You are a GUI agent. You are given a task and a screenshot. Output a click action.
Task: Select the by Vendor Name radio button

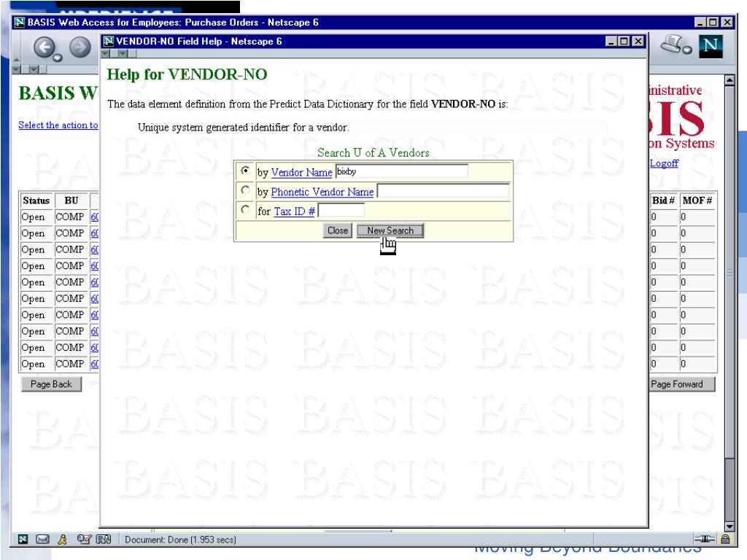pos(245,170)
